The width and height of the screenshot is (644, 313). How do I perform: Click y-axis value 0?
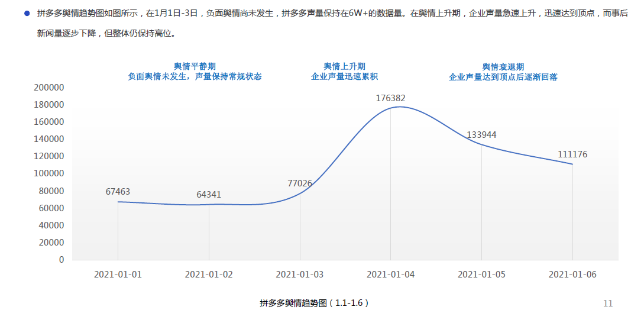pyautogui.click(x=62, y=260)
